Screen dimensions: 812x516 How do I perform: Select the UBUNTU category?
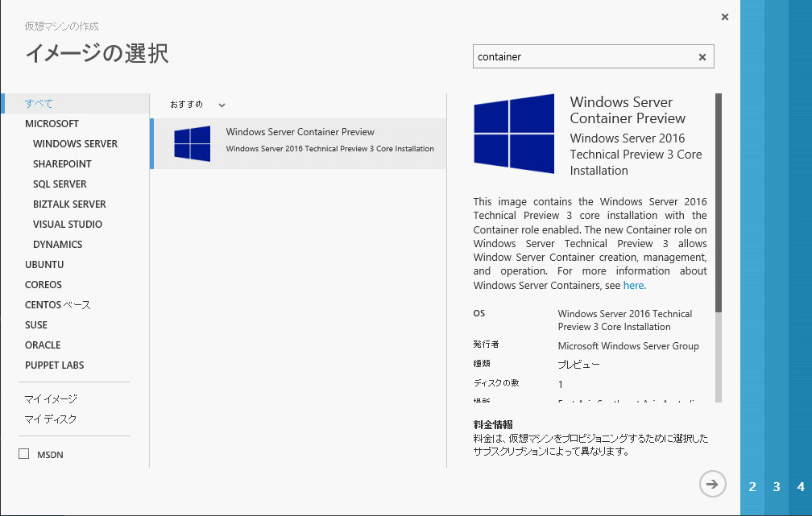click(44, 265)
